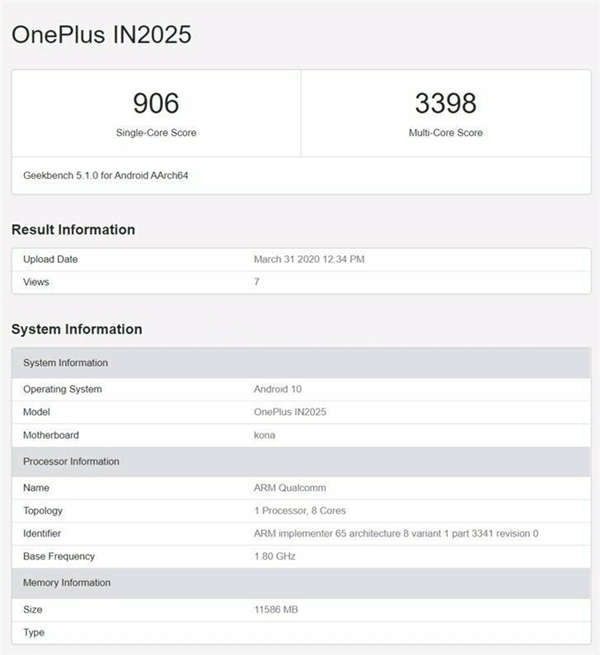Click the memory Size label
The width and height of the screenshot is (600, 655).
33,609
